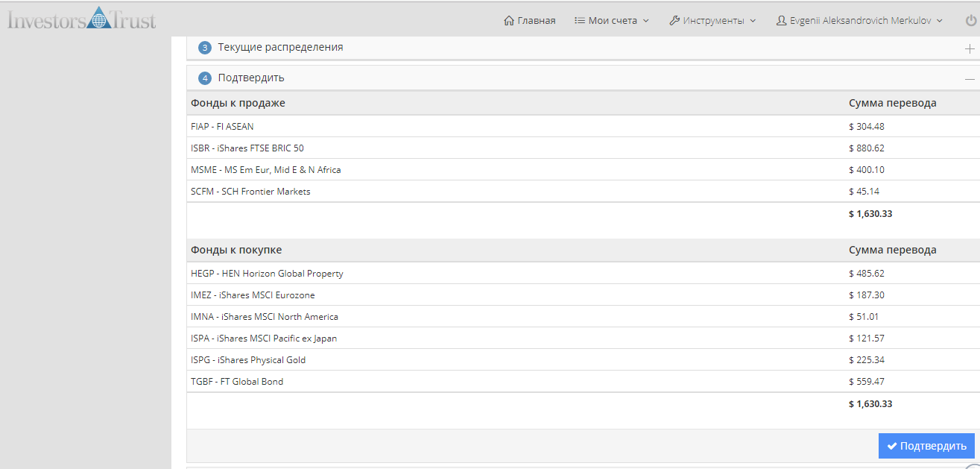
Task: Open the Evgenii Aleksandrovich Merkulov user menu
Action: [x=860, y=20]
